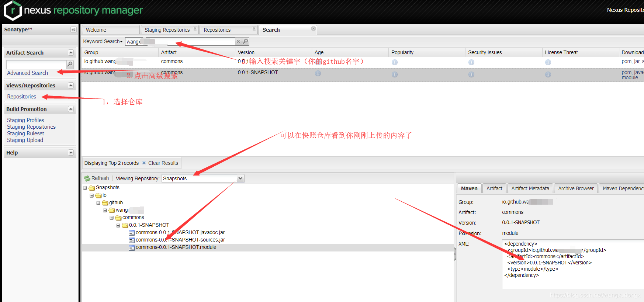Collapse the commons tree node
644x302 pixels.
[x=112, y=218]
